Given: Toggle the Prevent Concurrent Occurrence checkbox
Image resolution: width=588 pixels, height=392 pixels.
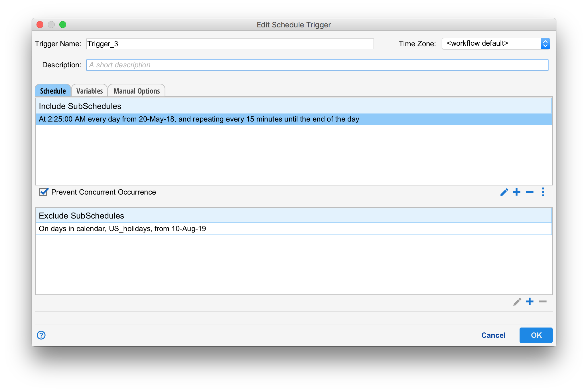Looking at the screenshot, I should (43, 192).
